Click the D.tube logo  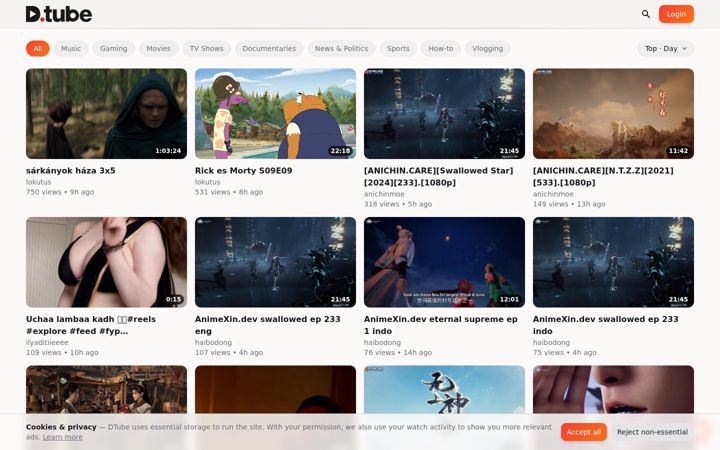click(59, 14)
